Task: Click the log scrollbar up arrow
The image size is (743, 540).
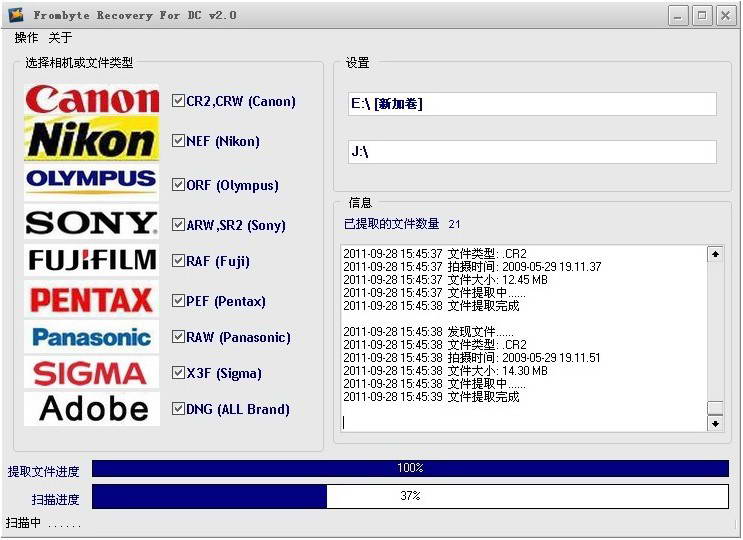Action: 715,254
